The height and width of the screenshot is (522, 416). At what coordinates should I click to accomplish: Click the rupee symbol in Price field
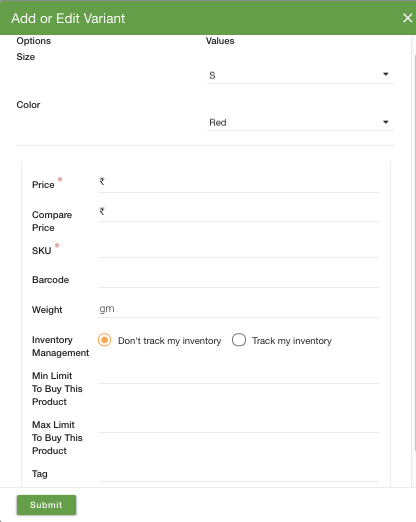[102, 181]
